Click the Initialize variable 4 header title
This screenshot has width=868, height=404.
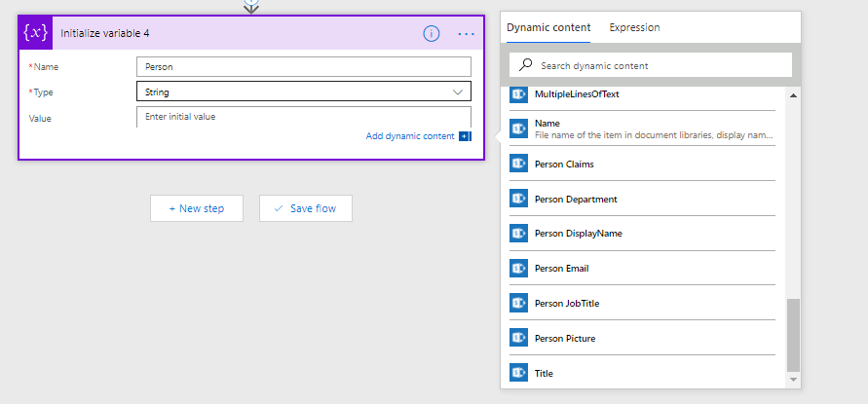[104, 33]
